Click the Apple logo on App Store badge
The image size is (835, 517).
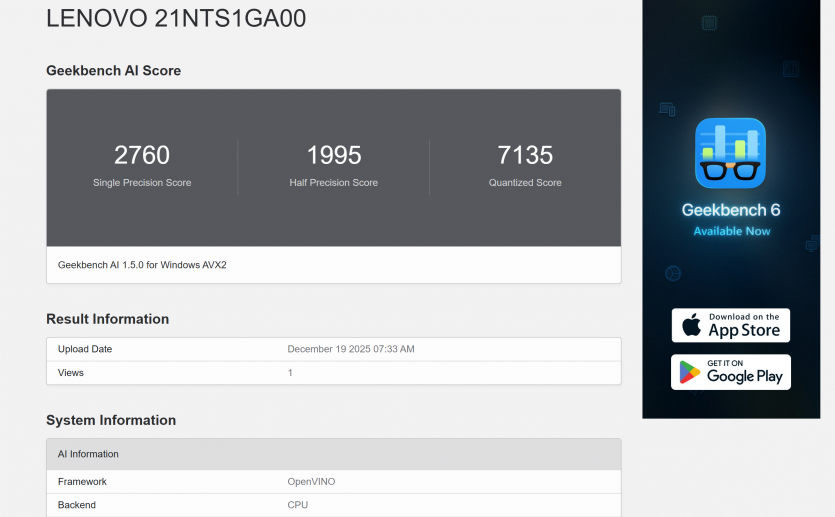point(691,325)
